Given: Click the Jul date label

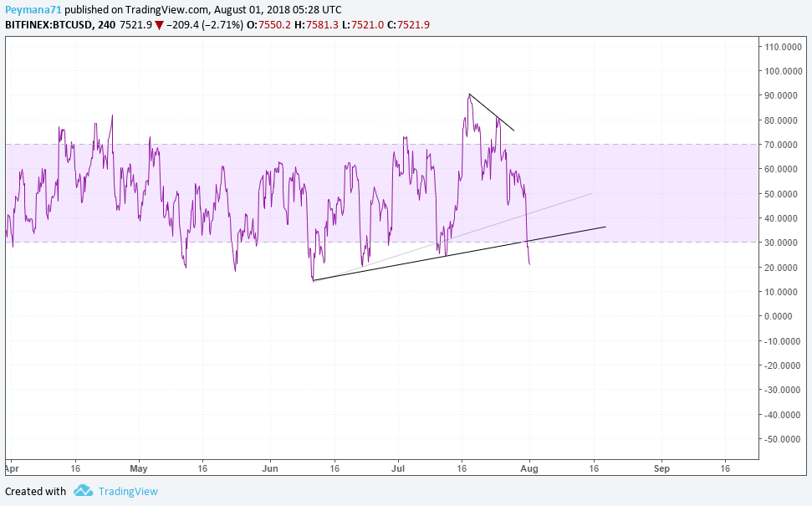Looking at the screenshot, I should coord(398,468).
